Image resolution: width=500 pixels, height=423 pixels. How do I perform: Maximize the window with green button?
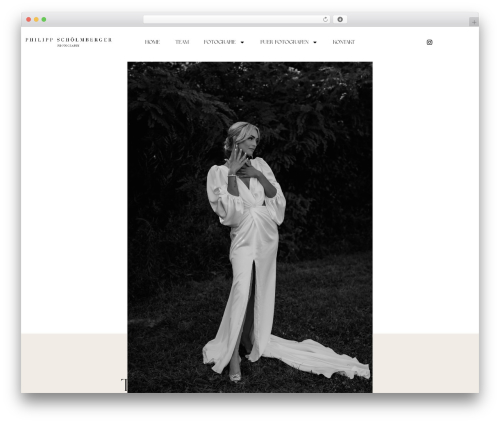44,20
